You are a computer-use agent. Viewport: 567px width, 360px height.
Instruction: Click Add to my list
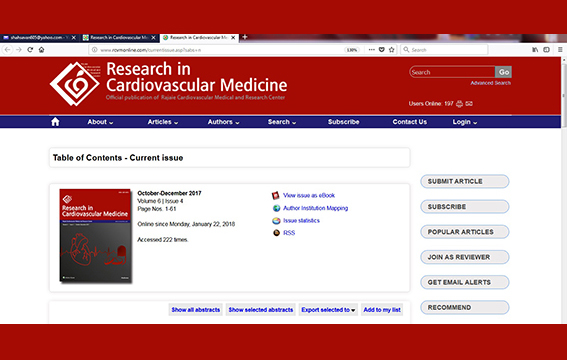(382, 310)
